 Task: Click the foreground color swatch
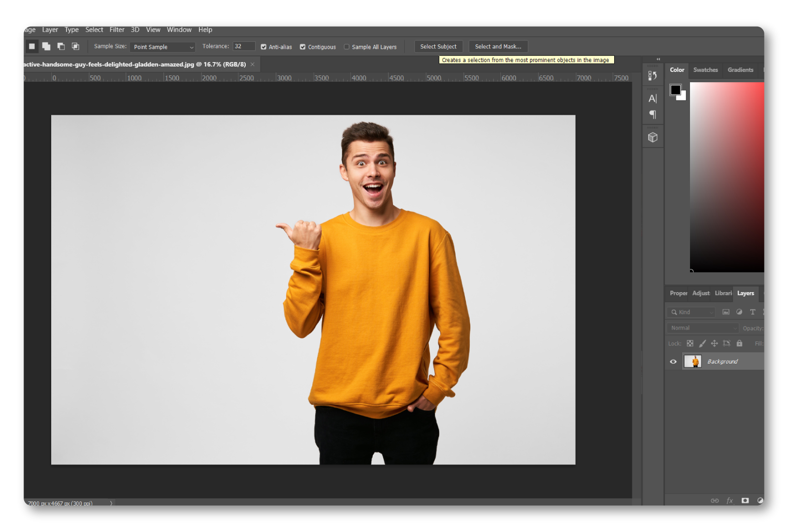pyautogui.click(x=675, y=90)
